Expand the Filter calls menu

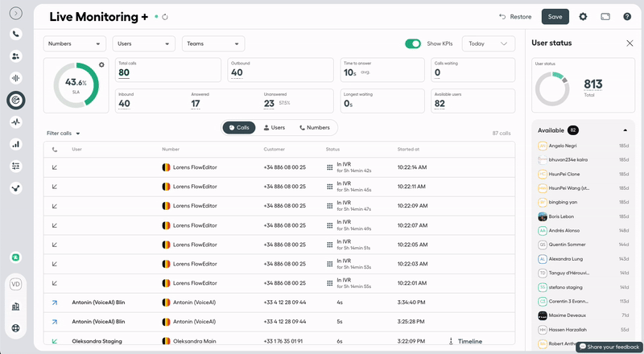click(64, 134)
